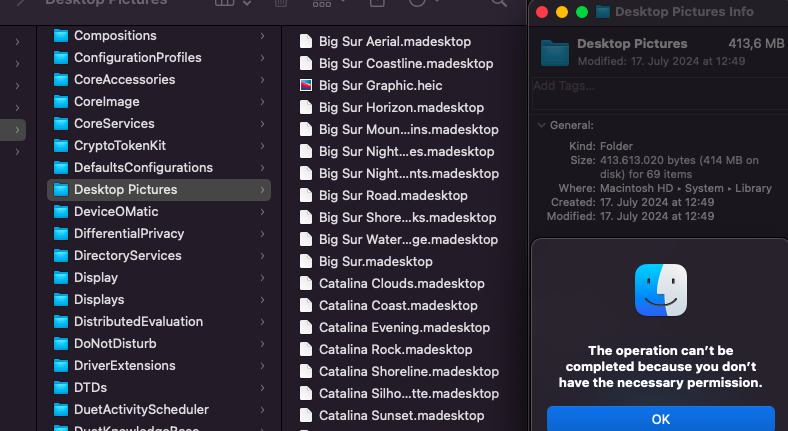Click the Displays folder icon
Viewport: 788px width, 431px height.
pos(61,300)
